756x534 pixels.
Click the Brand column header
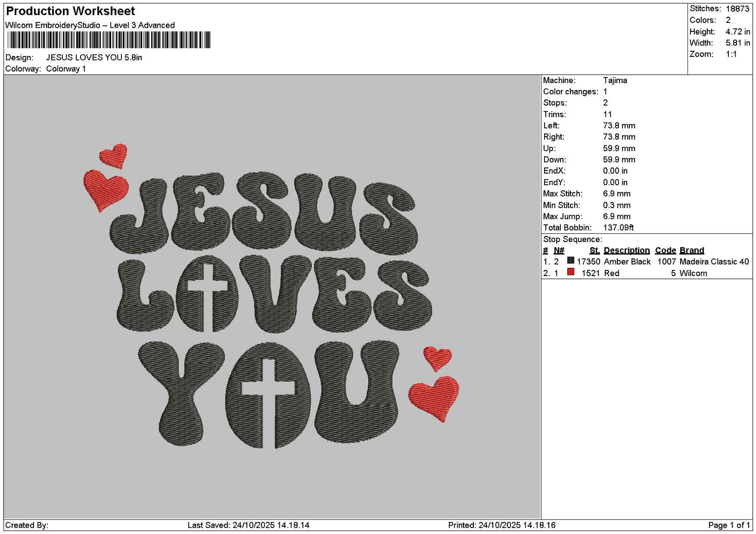[692, 251]
